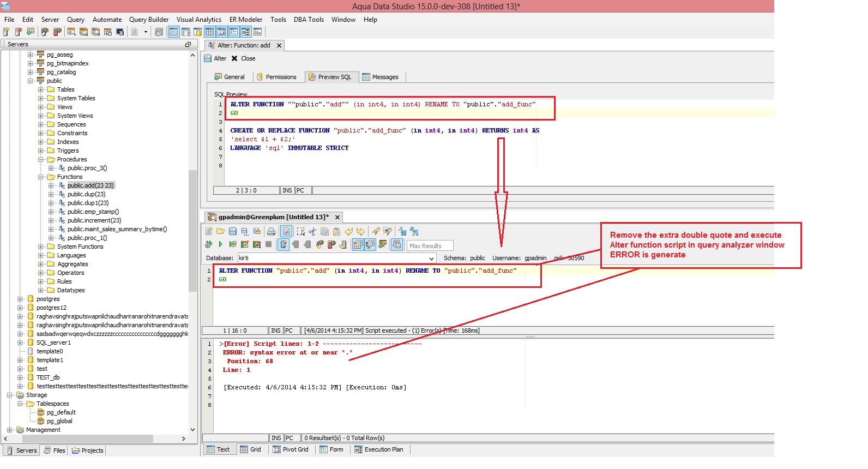Toggle the last view button in main toolbar
The height and width of the screenshot is (469, 868).
click(257, 32)
